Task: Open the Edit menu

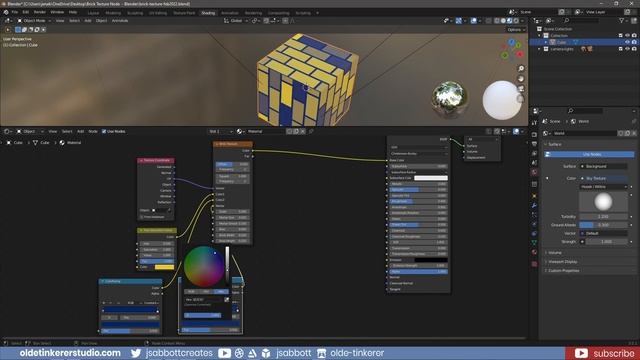Action: point(26,13)
